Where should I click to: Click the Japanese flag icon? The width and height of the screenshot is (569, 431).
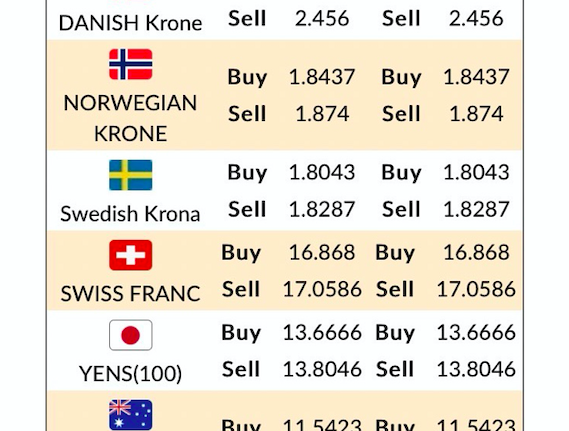coord(131,335)
